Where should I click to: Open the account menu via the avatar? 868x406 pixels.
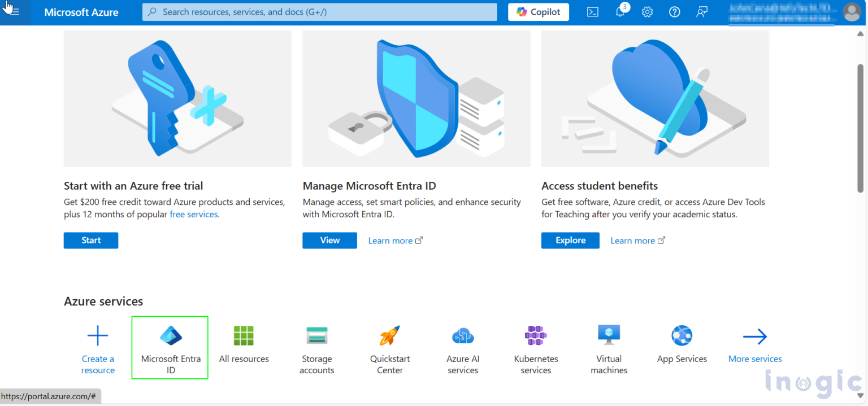click(852, 12)
